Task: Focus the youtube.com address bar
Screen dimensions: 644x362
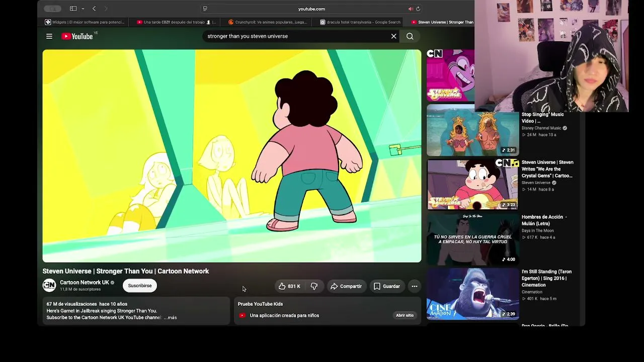Action: pos(311,9)
